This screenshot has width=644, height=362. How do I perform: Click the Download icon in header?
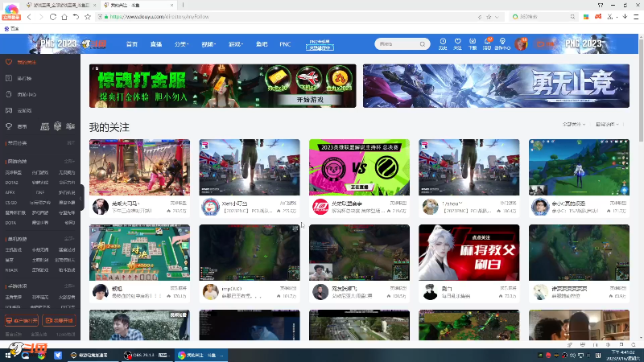[473, 43]
